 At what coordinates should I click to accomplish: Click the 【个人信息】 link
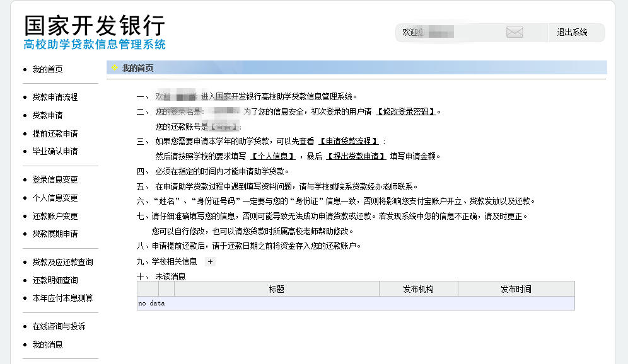[x=273, y=156]
